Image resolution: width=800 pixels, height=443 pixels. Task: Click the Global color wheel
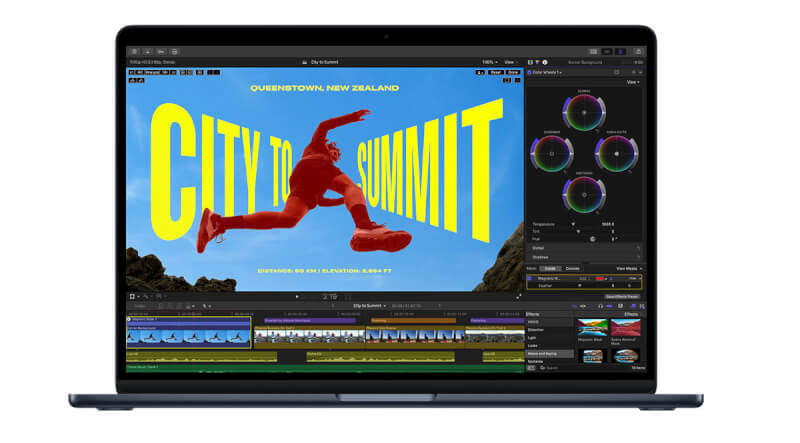click(583, 112)
